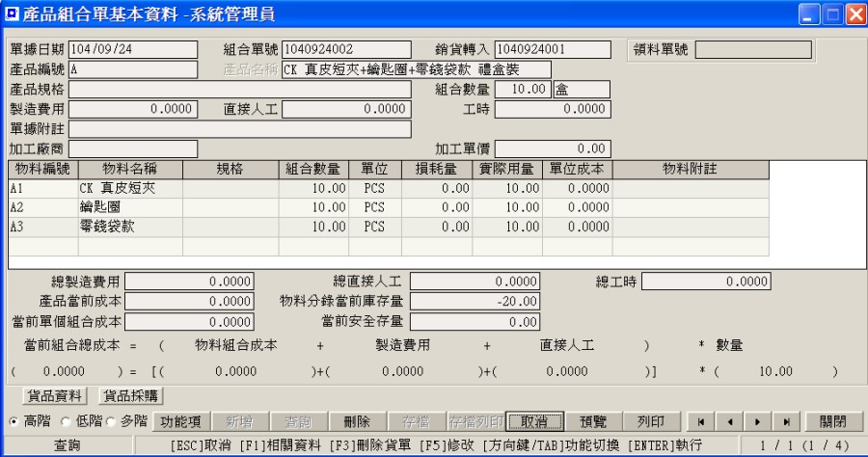
Task: Maximize the 產品組合單基本資料 window
Action: 832,14
